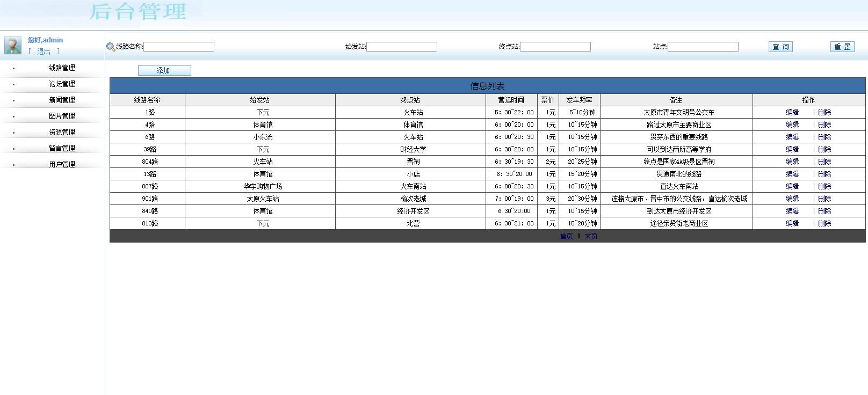Edit the 6路 route row

click(792, 137)
